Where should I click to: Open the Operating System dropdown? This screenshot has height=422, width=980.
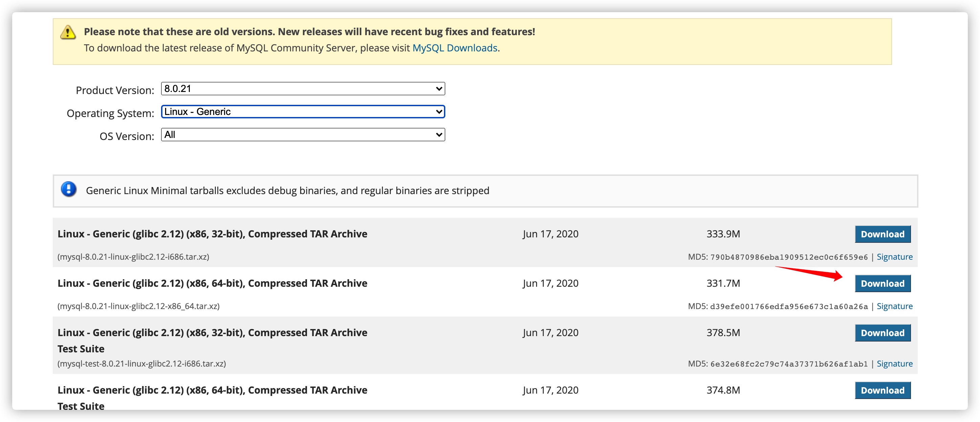(303, 112)
